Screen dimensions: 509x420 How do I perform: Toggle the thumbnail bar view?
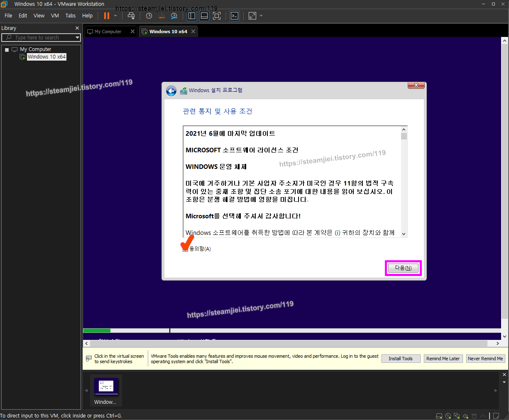pos(204,16)
